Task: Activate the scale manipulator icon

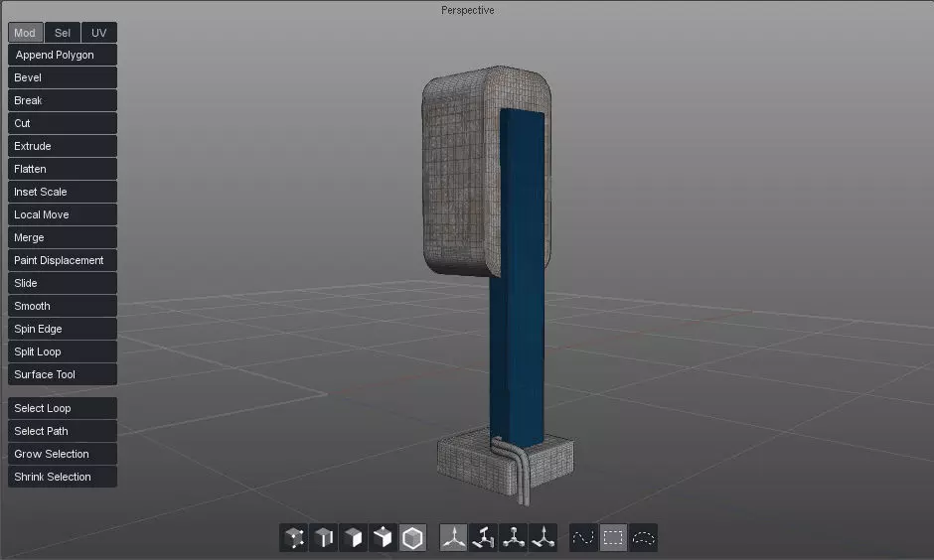Action: 514,538
